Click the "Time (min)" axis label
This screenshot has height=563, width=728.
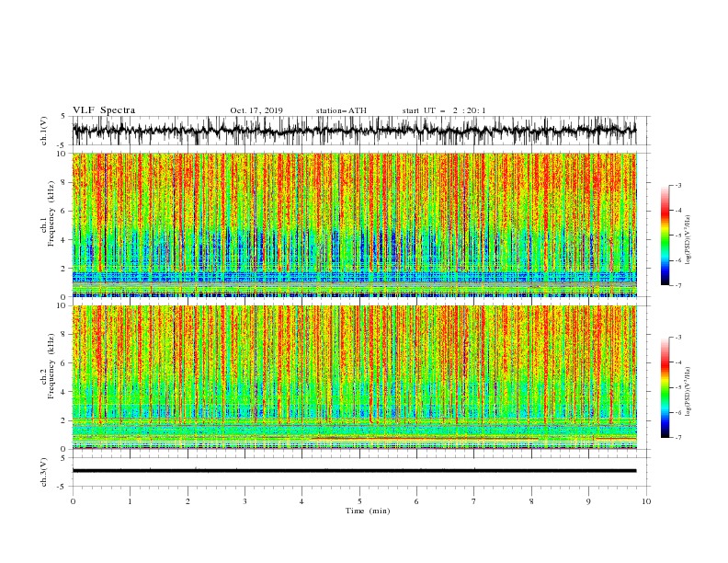click(368, 511)
